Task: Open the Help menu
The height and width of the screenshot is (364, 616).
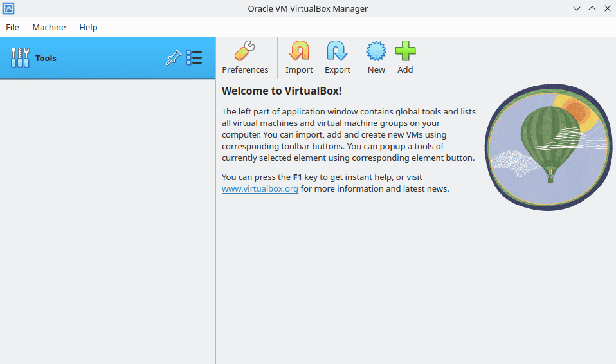Action: click(88, 27)
